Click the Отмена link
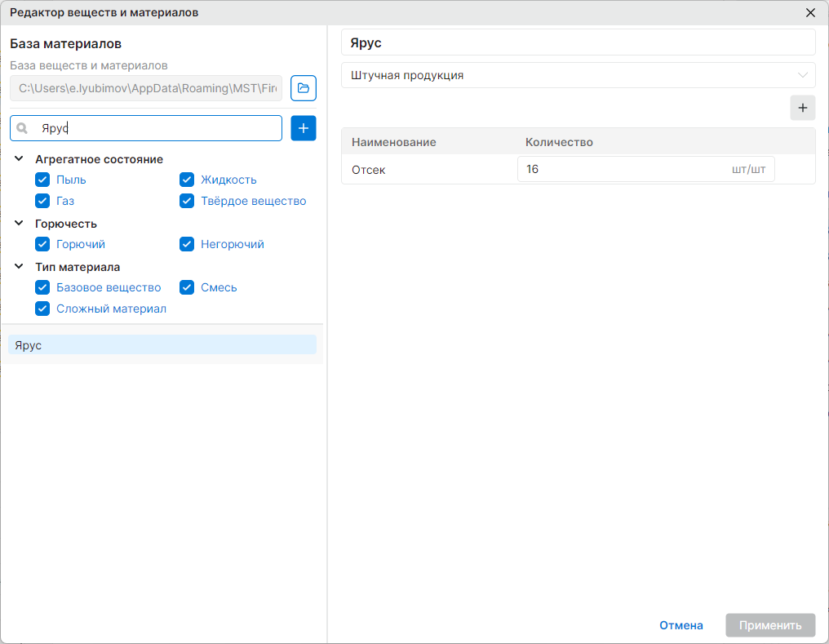The image size is (829, 644). 681,625
